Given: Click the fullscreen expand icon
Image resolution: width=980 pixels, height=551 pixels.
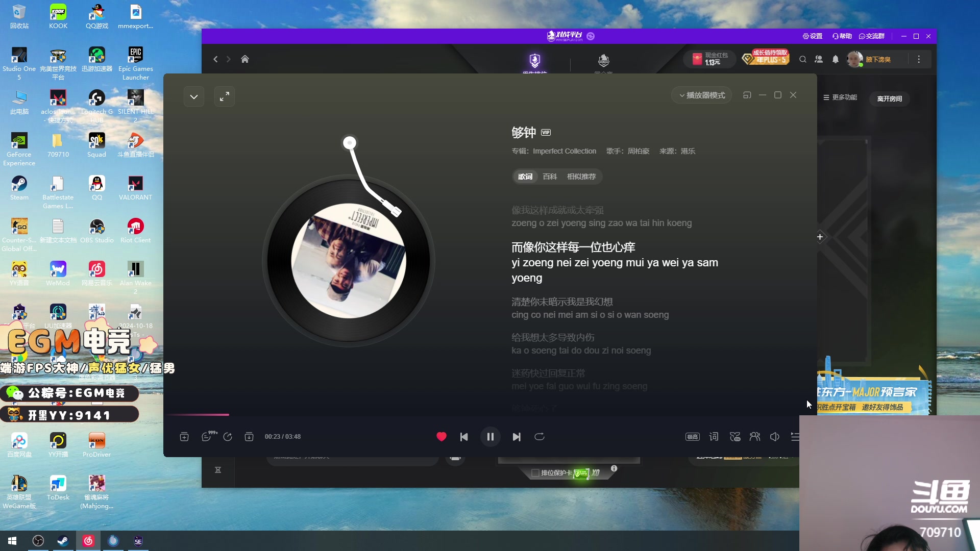Looking at the screenshot, I should [x=224, y=95].
